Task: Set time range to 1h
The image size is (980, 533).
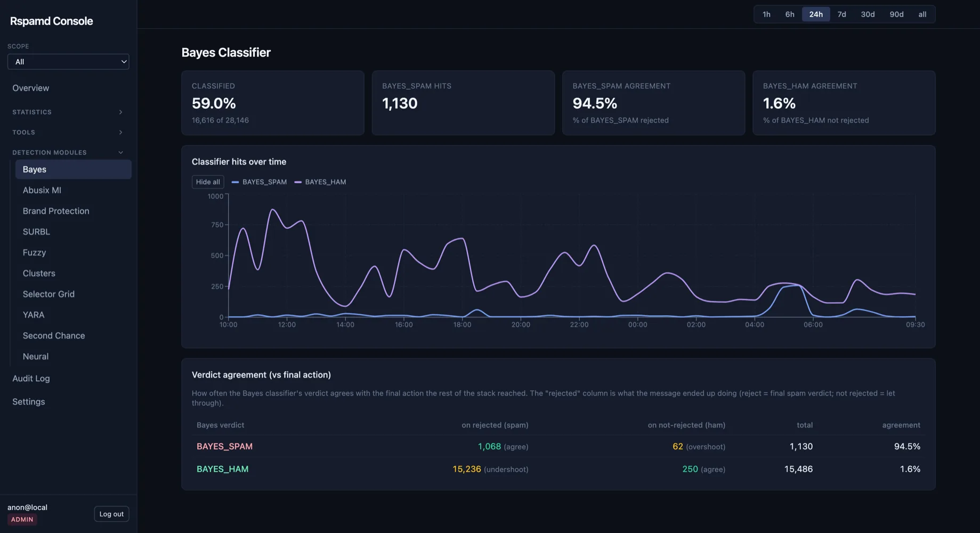Action: click(766, 14)
